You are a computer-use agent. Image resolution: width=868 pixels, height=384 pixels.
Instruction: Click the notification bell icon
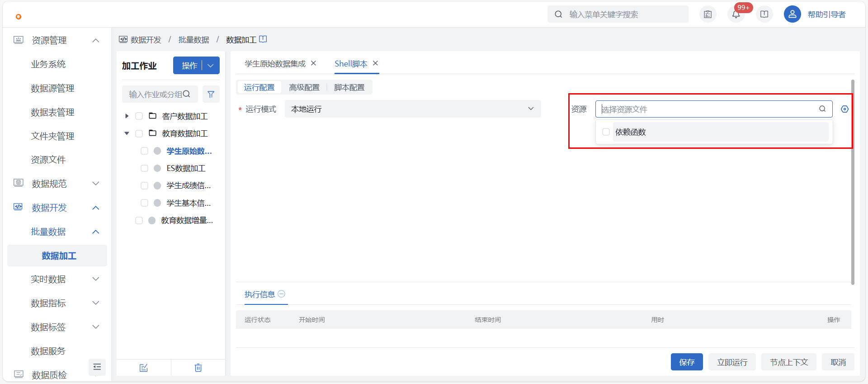click(736, 14)
